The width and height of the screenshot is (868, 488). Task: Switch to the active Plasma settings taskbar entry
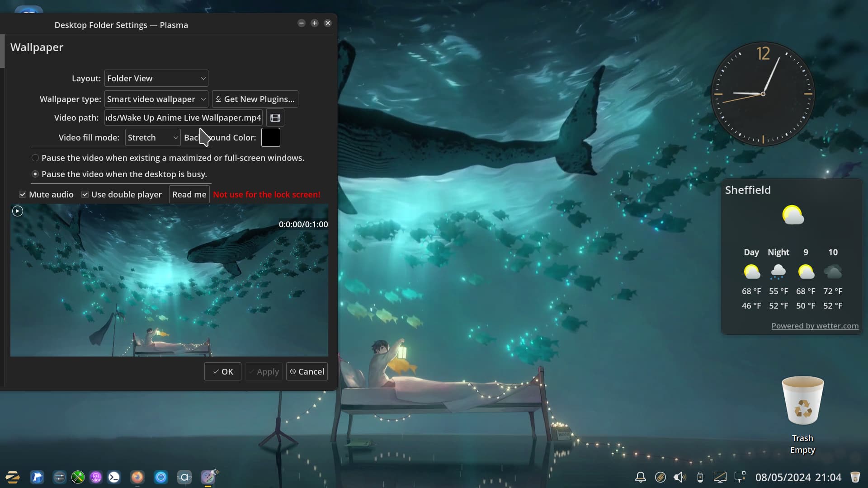coord(208,477)
